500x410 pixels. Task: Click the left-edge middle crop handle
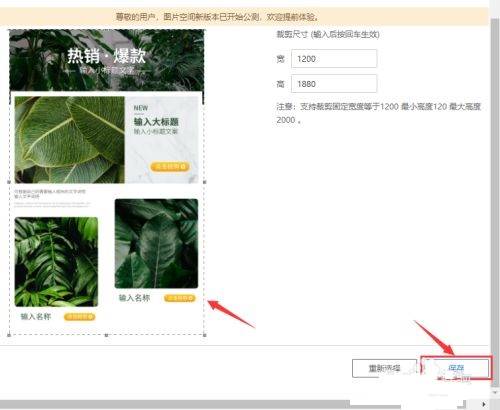9,182
